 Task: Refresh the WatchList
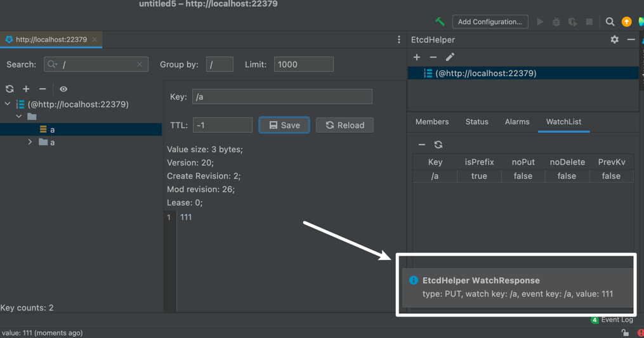(x=438, y=145)
